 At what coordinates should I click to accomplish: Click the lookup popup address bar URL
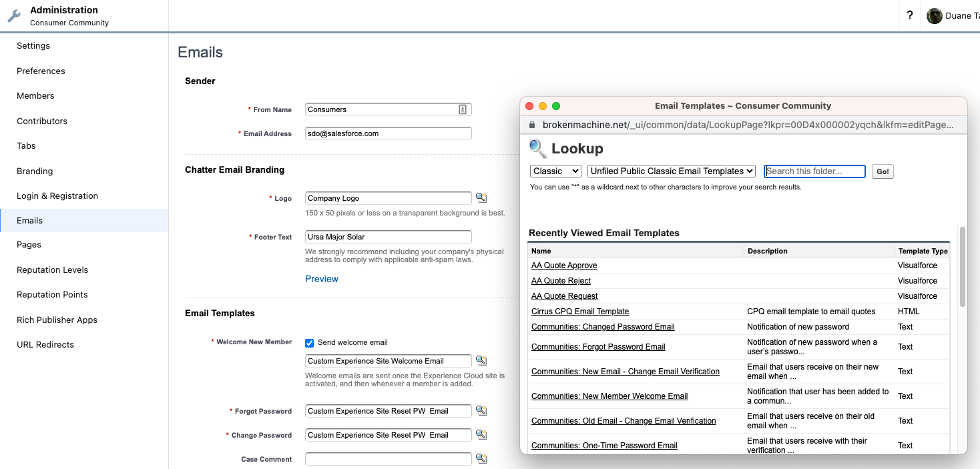coord(748,125)
